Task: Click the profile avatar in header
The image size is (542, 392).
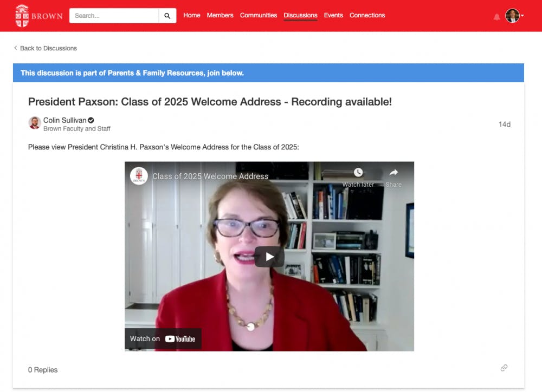Action: (x=512, y=16)
